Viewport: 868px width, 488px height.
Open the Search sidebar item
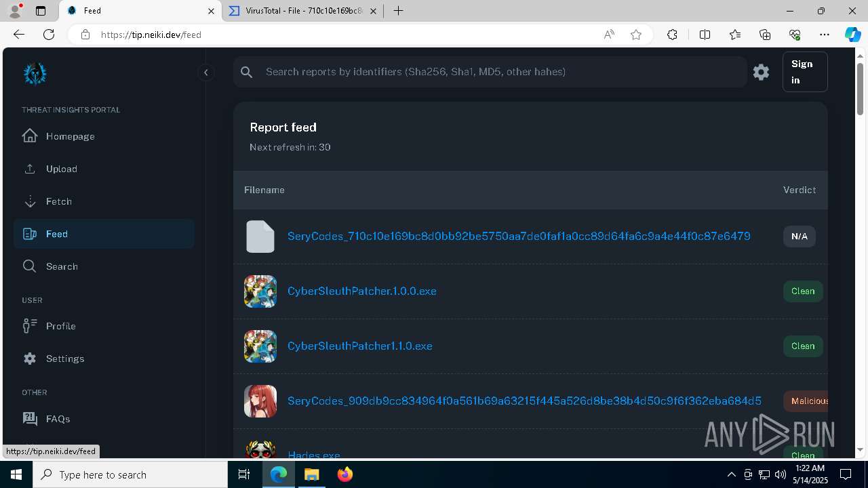point(104,266)
